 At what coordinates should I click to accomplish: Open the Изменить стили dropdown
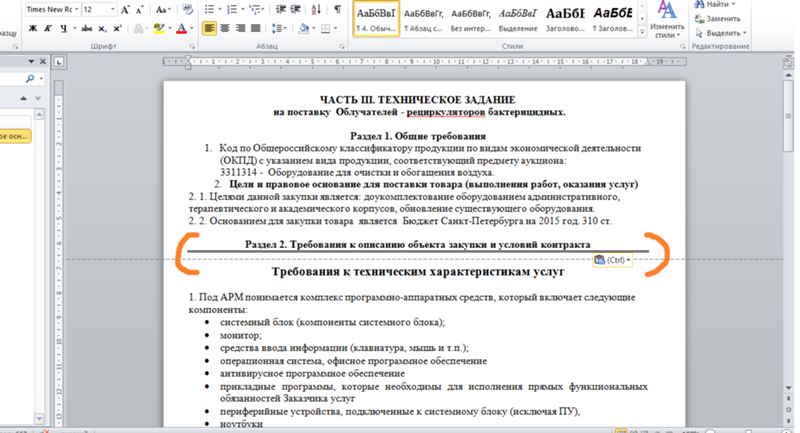(667, 20)
